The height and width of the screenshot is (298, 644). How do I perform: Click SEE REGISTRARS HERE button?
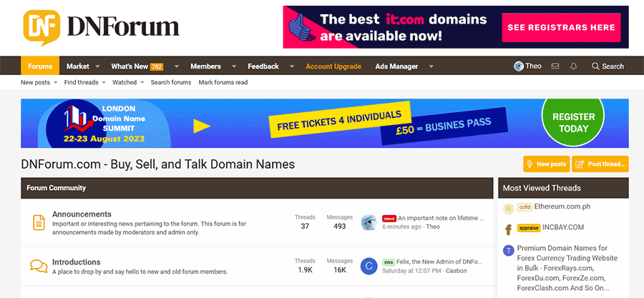tap(561, 27)
